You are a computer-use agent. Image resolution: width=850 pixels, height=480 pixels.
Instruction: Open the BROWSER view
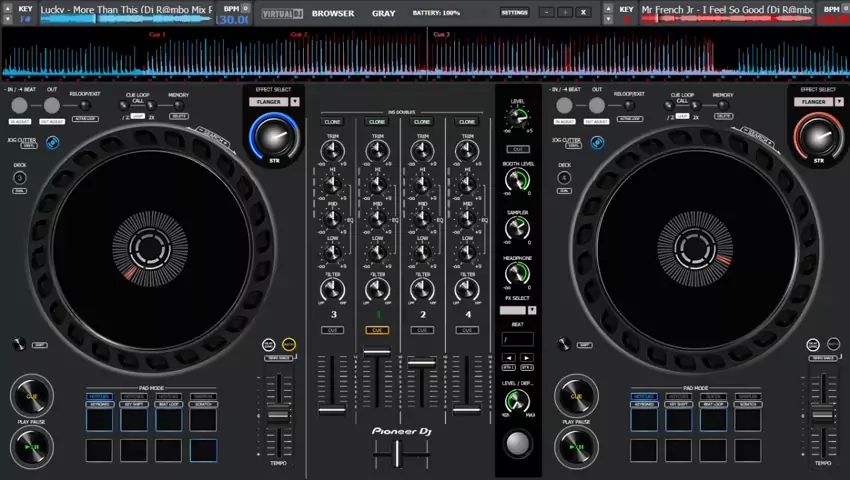coord(333,14)
